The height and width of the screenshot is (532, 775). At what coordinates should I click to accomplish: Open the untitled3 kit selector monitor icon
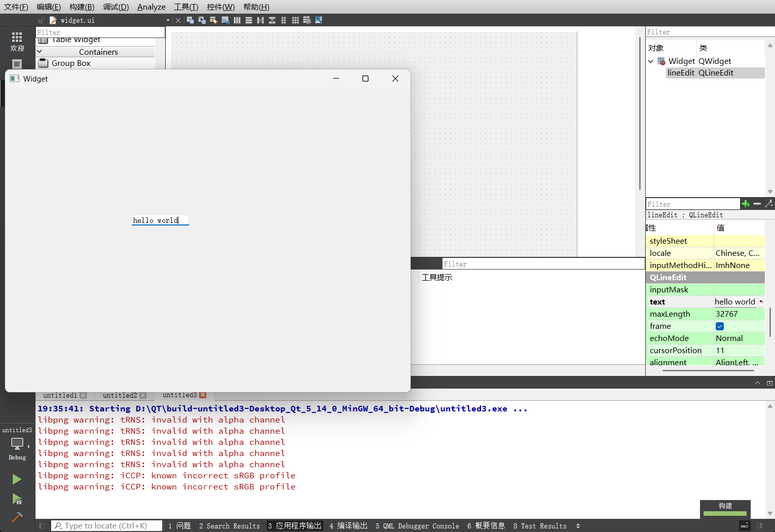point(17,444)
